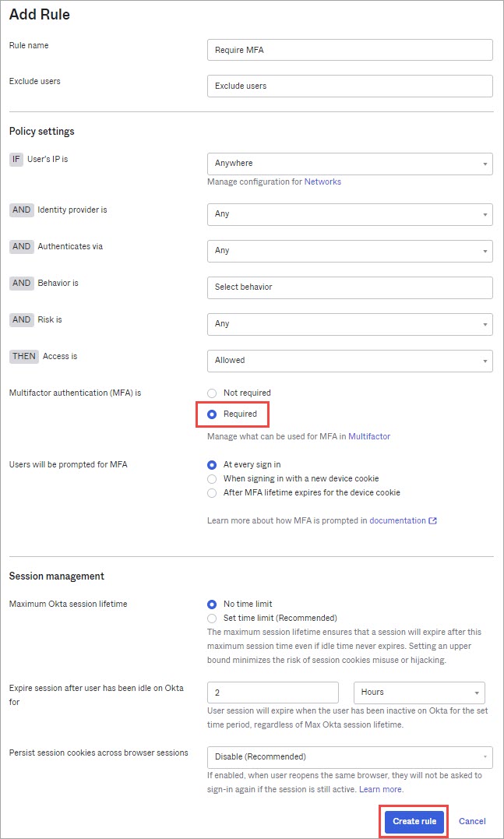Choose After MFA lifetime expires option

pos(212,493)
